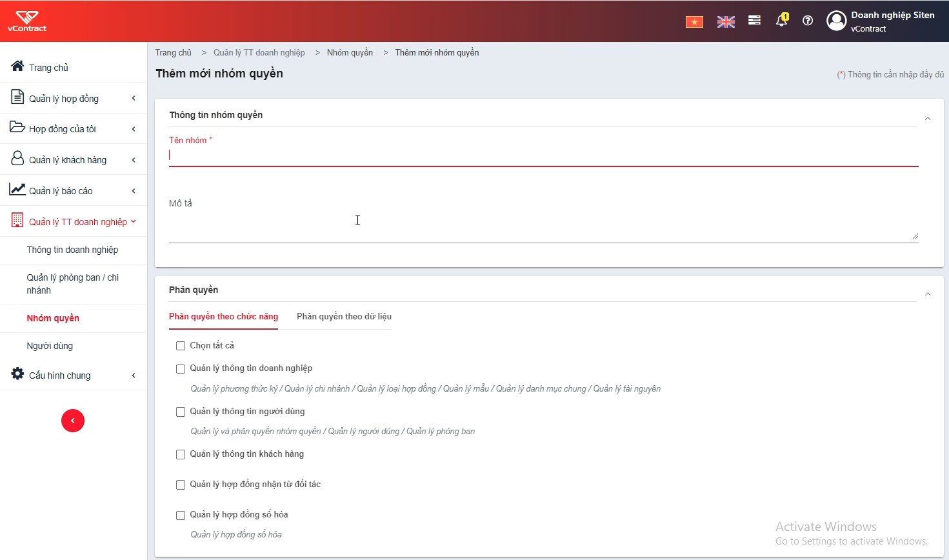Expand the Quản lý hợp đồng menu

coord(74,98)
